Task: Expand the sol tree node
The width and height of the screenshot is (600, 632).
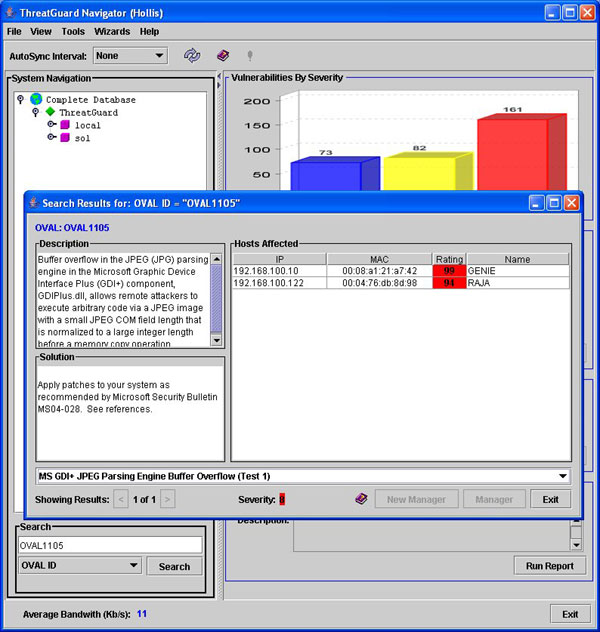Action: pos(51,139)
